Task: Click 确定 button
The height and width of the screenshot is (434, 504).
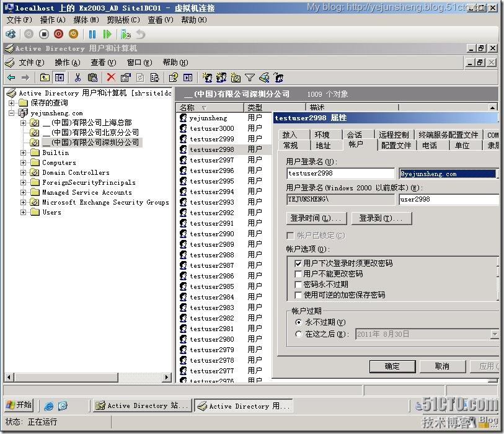Action: pos(392,366)
